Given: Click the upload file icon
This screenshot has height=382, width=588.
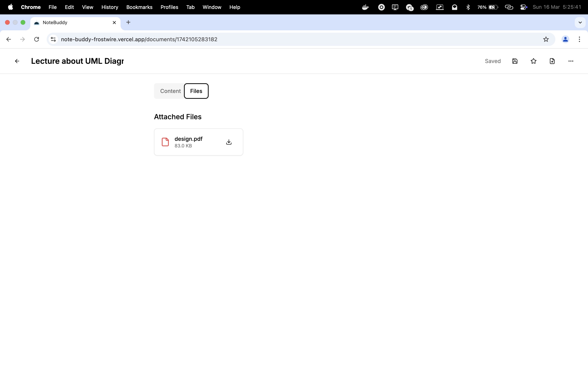Looking at the screenshot, I should [552, 61].
